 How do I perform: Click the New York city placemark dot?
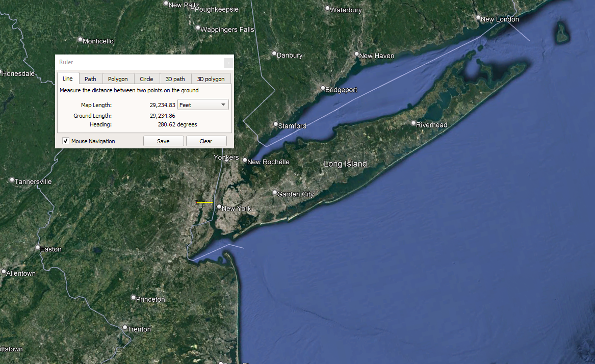219,207
